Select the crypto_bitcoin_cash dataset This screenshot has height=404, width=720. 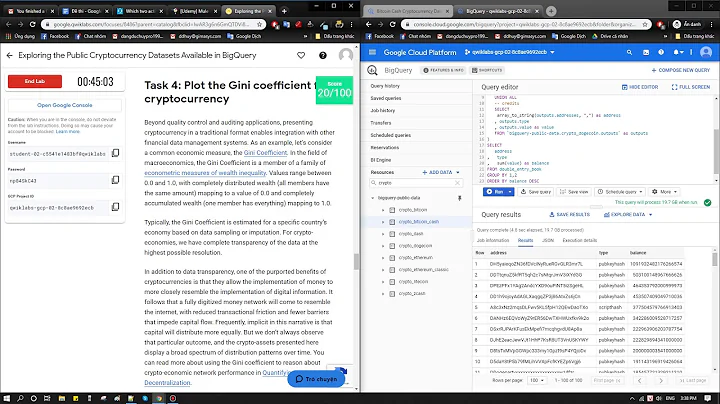point(419,222)
